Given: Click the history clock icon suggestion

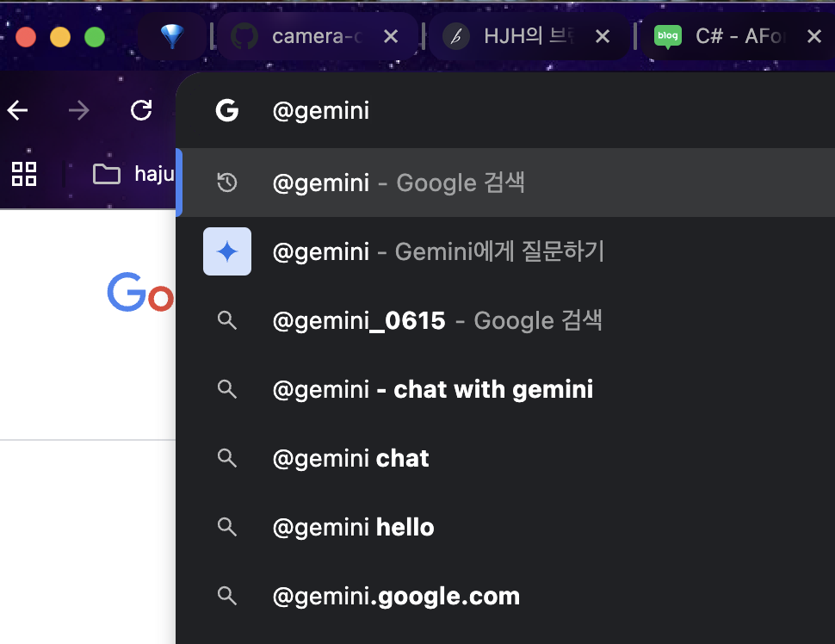Looking at the screenshot, I should 227,183.
